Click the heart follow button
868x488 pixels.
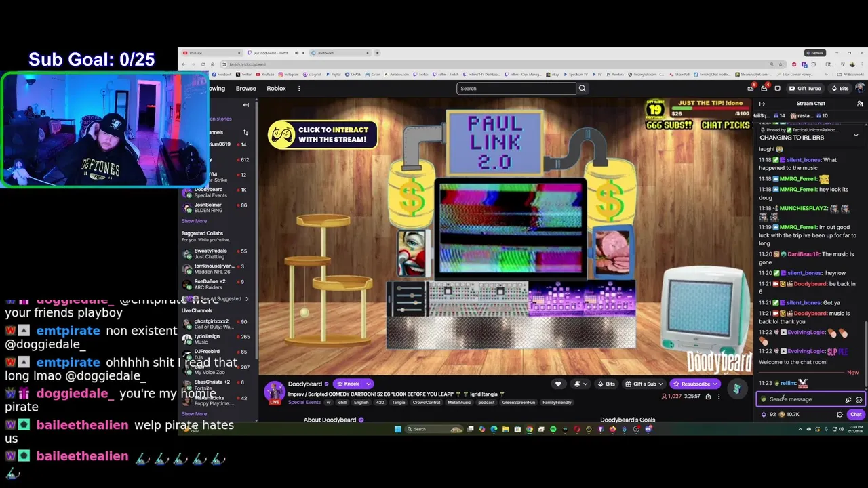click(x=558, y=384)
